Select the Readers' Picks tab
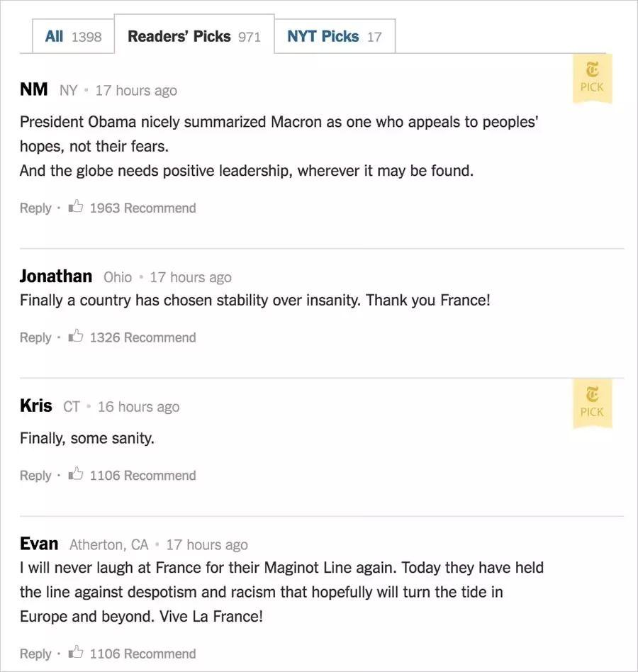The width and height of the screenshot is (638, 672). click(194, 36)
